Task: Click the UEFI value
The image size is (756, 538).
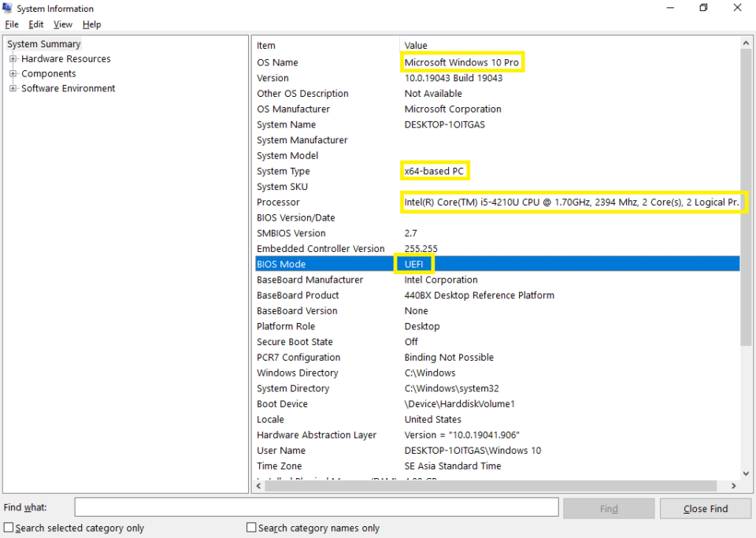Action: tap(413, 264)
